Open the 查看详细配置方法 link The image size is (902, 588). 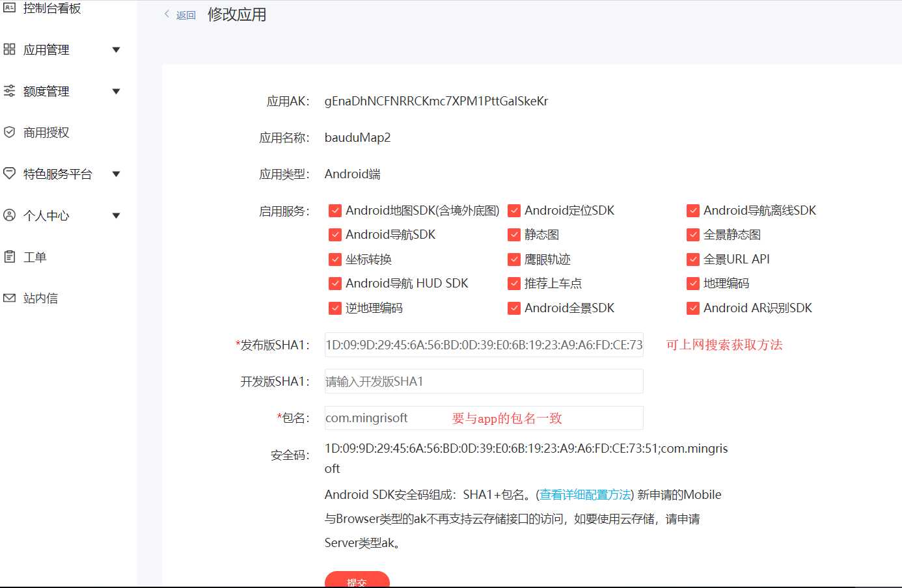point(585,495)
